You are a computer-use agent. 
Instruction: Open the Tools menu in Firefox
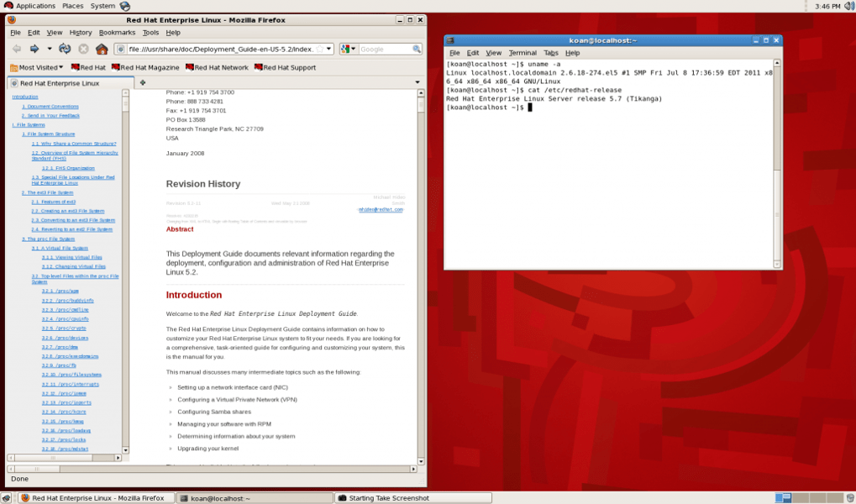[x=150, y=33]
